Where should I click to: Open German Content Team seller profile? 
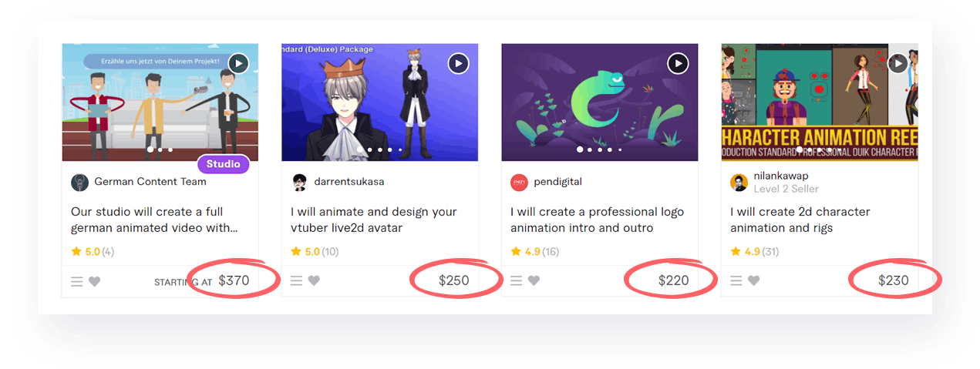[x=150, y=182]
